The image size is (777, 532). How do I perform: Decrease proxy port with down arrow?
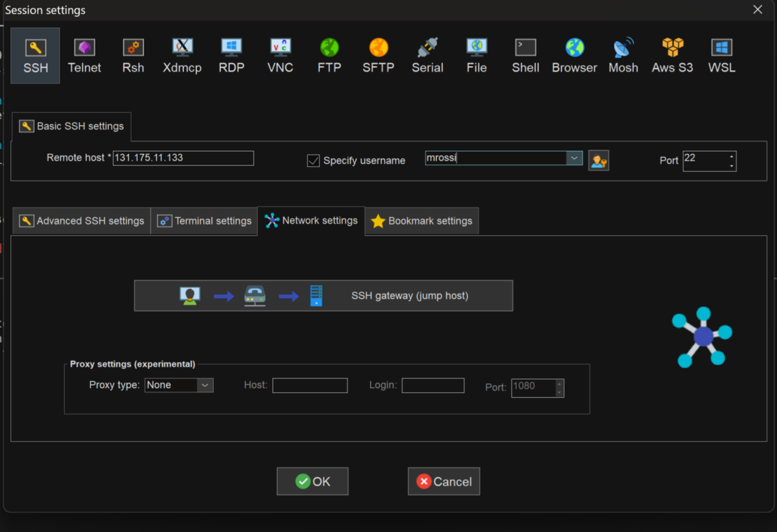560,393
